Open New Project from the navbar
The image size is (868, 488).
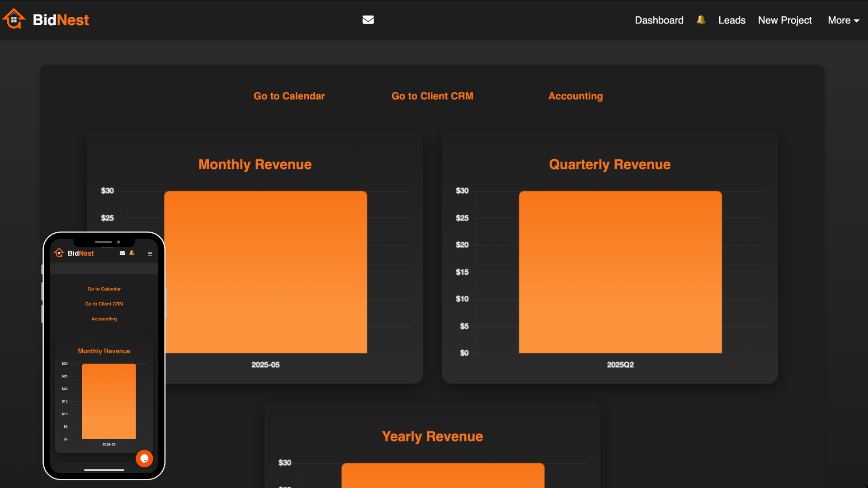pos(785,20)
